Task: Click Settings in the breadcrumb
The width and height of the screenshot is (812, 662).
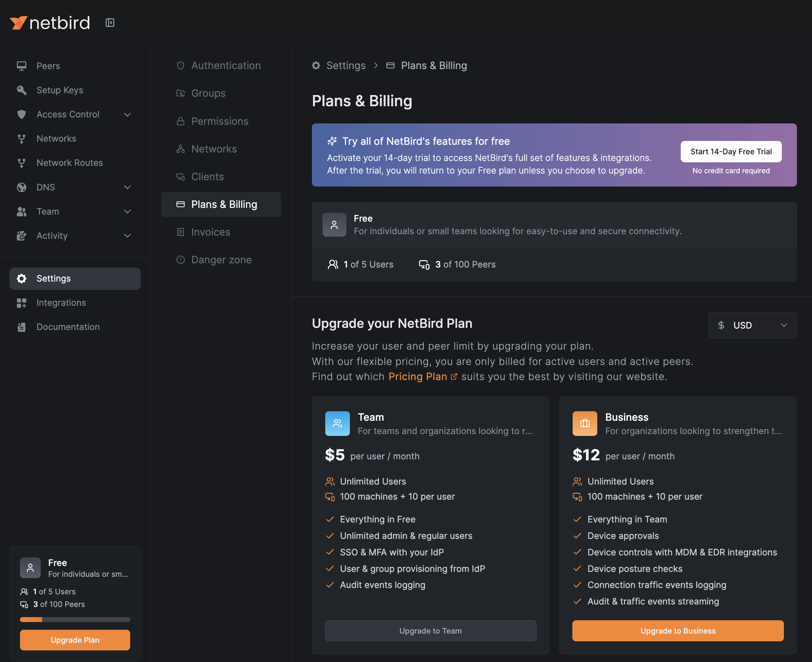Action: 345,66
